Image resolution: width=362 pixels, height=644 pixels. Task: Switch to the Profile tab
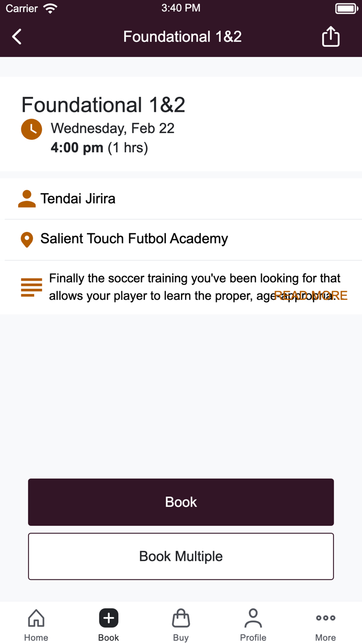(x=253, y=624)
